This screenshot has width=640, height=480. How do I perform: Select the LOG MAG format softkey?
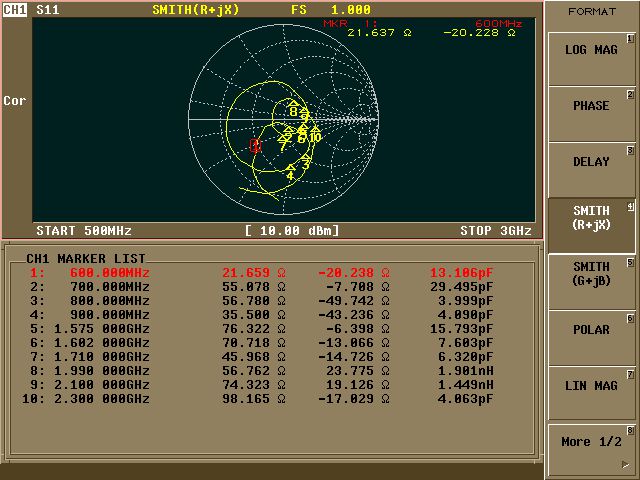coord(591,59)
